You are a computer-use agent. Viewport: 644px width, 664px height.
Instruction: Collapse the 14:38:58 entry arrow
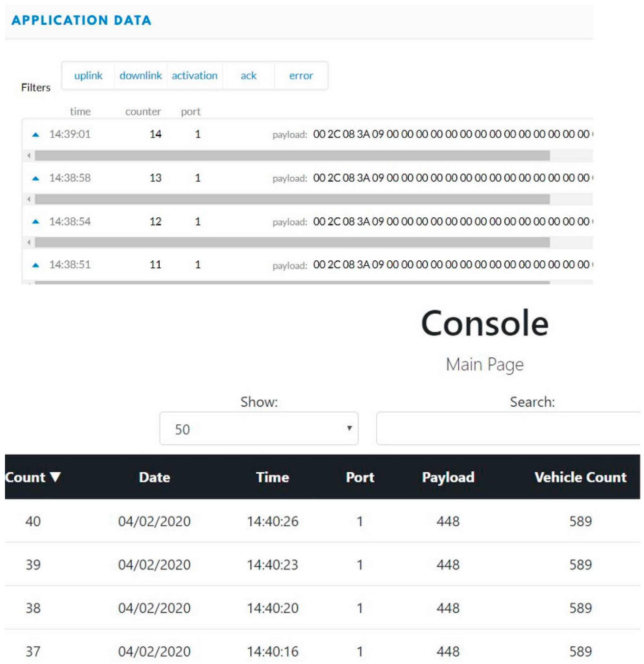coord(35,179)
